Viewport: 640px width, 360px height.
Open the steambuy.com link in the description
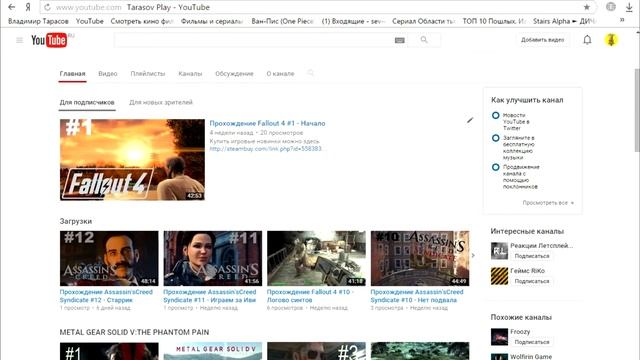point(266,149)
